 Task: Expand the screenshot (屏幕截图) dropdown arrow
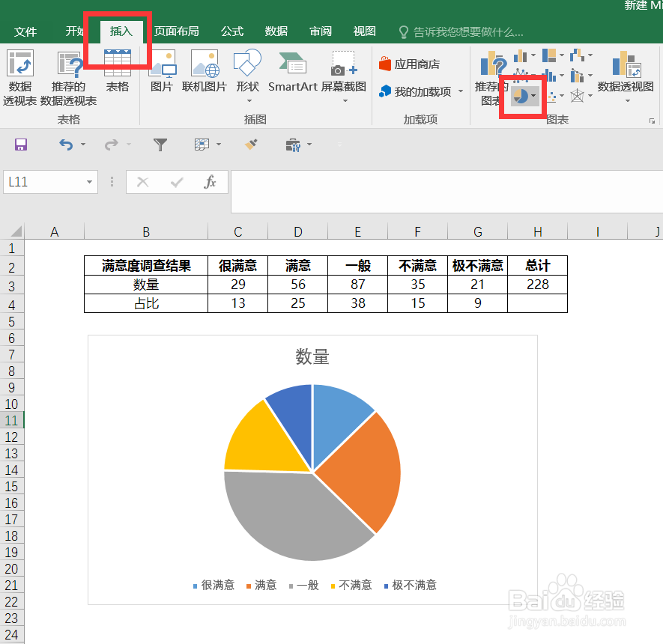click(345, 100)
